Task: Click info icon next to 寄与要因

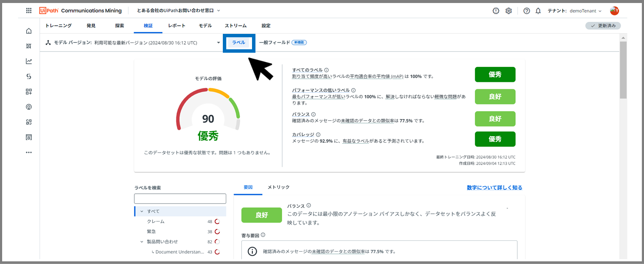Action: [263, 235]
